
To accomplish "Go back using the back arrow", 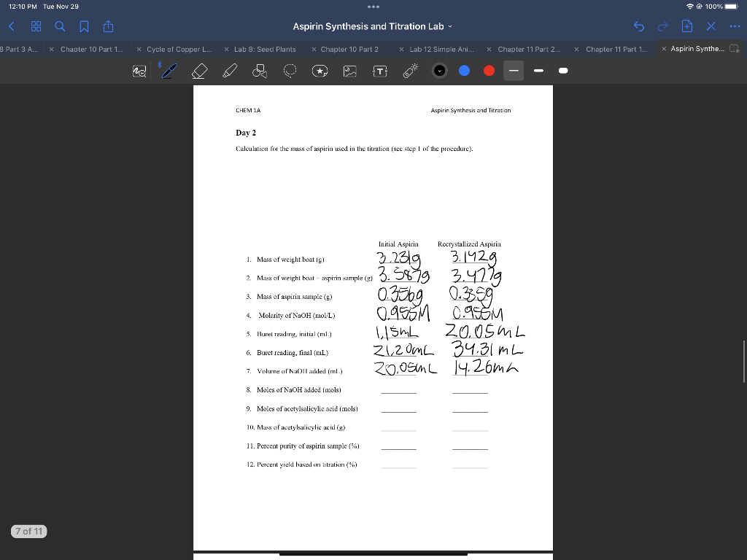I will tap(12, 26).
